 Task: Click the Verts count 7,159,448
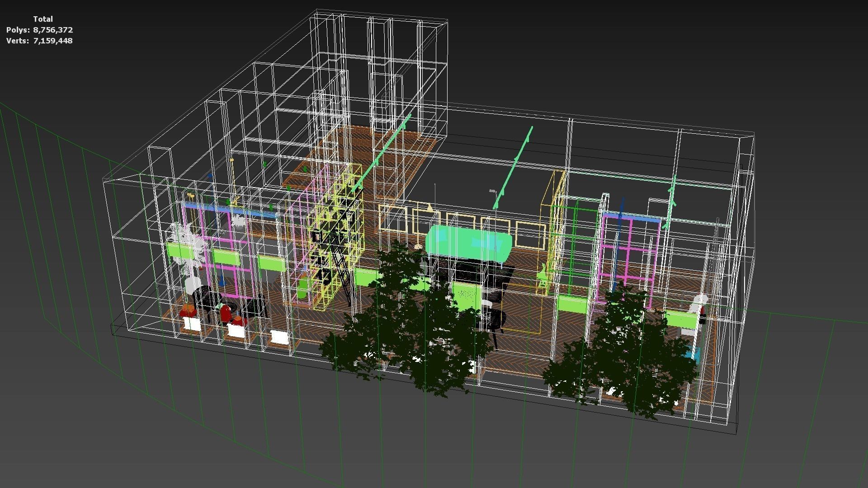[53, 41]
